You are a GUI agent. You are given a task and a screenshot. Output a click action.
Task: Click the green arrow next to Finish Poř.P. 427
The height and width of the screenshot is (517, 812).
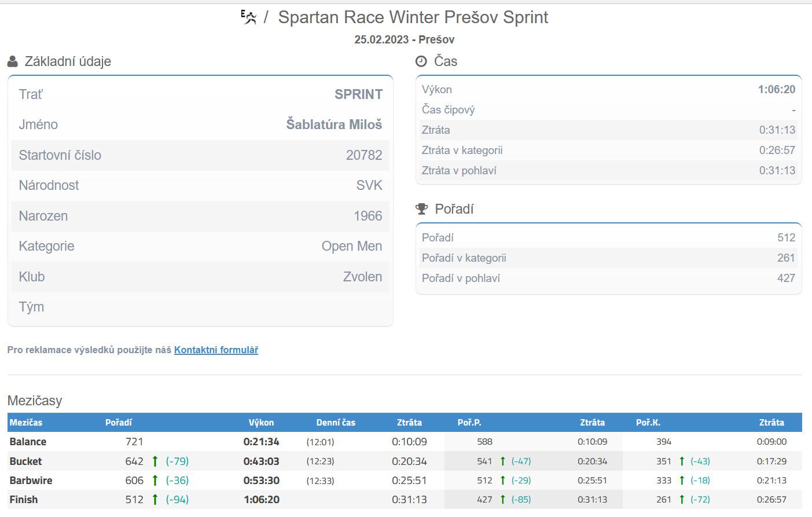click(503, 500)
